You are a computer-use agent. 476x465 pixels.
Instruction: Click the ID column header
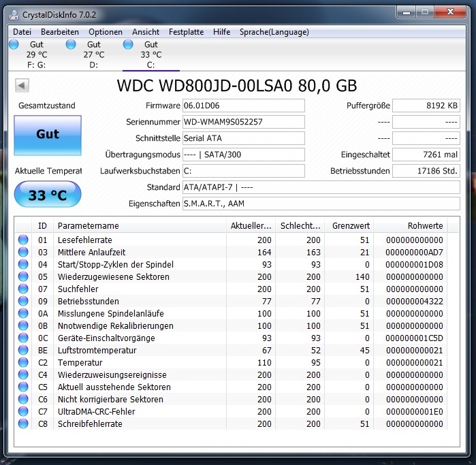click(42, 226)
